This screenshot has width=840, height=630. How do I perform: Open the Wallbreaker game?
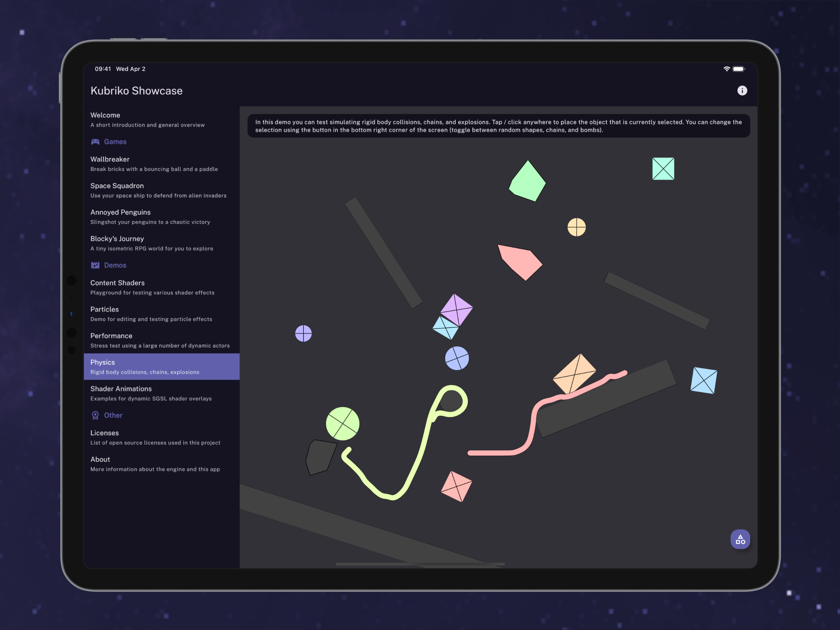pos(161,164)
